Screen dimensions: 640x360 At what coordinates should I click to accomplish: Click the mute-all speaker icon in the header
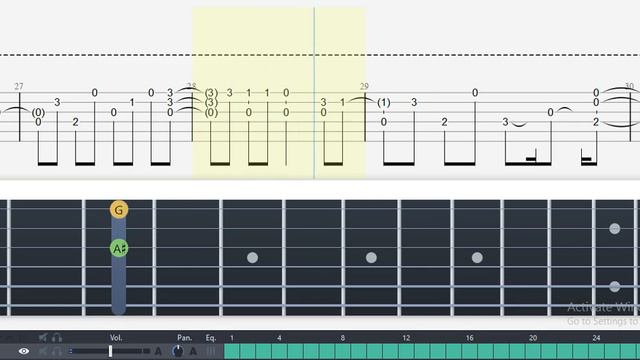coord(43,337)
